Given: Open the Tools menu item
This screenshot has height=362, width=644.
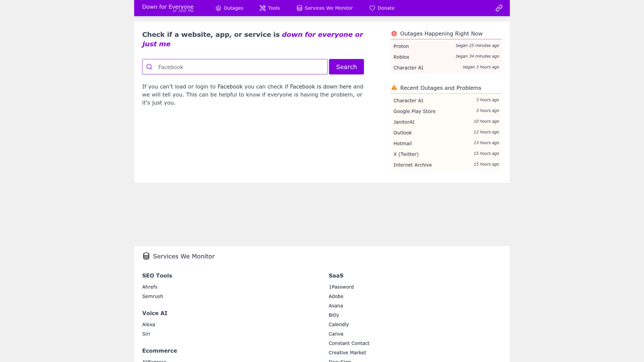Looking at the screenshot, I should pos(270,8).
